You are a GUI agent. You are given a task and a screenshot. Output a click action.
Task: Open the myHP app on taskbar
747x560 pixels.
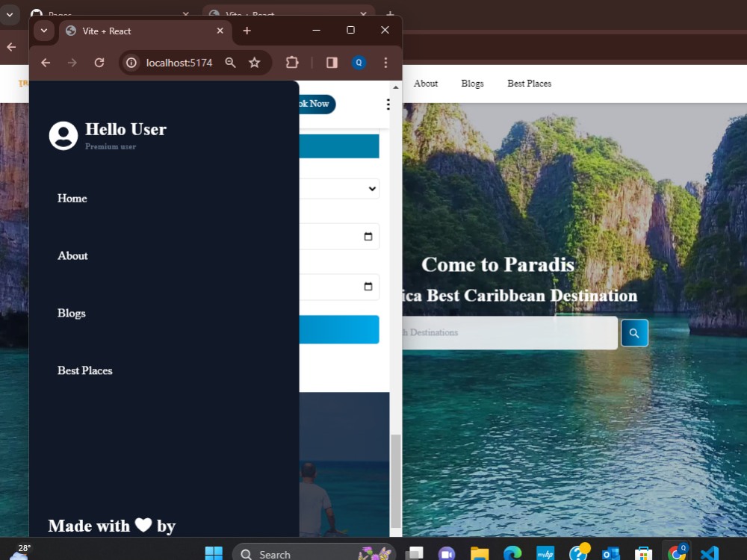tap(545, 553)
